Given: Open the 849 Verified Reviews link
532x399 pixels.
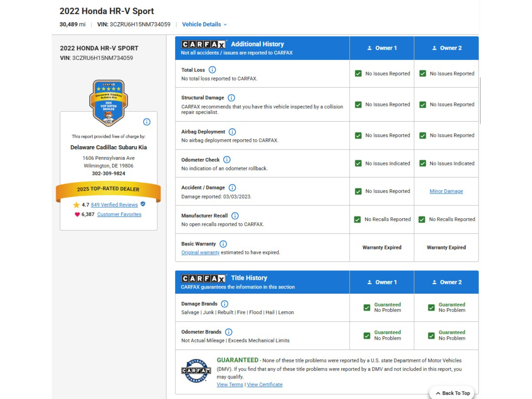Looking at the screenshot, I should (114, 205).
